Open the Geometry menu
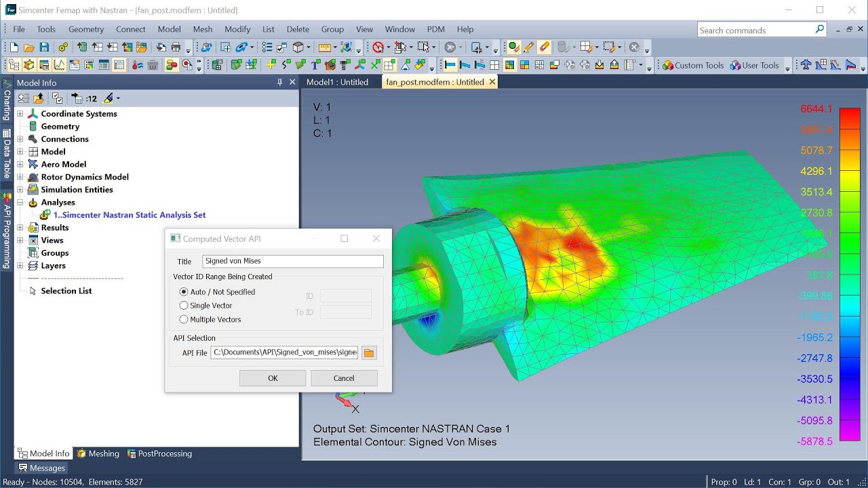 pos(86,29)
